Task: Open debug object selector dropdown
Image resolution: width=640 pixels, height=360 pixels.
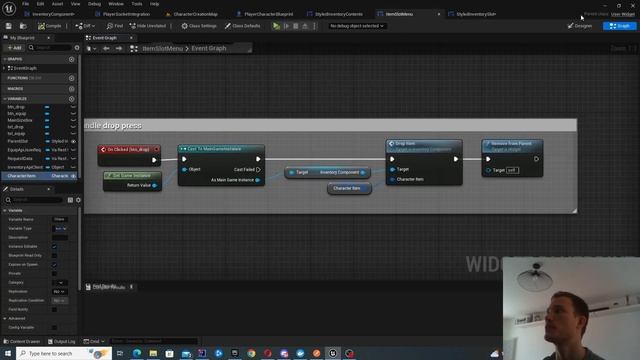Action: point(357,26)
